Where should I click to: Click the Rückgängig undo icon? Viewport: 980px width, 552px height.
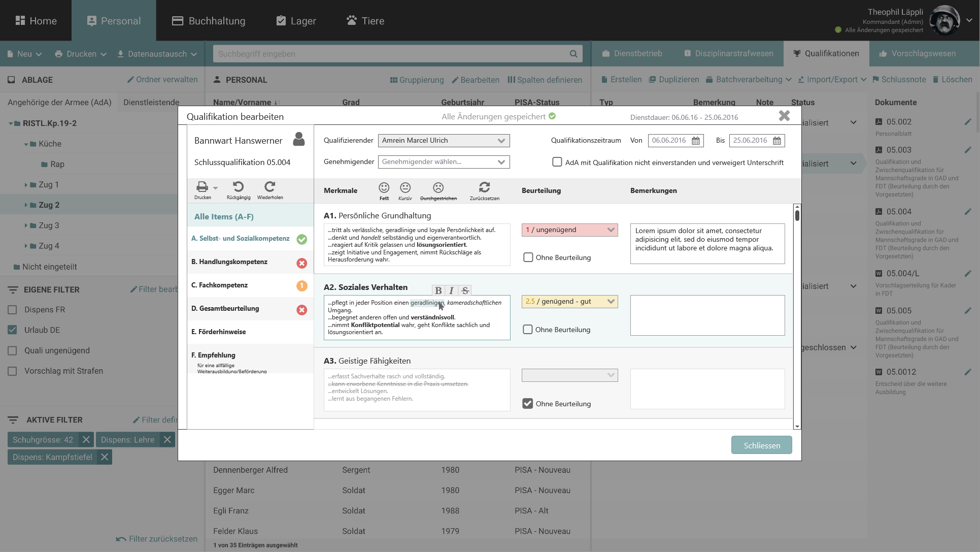coord(238,187)
